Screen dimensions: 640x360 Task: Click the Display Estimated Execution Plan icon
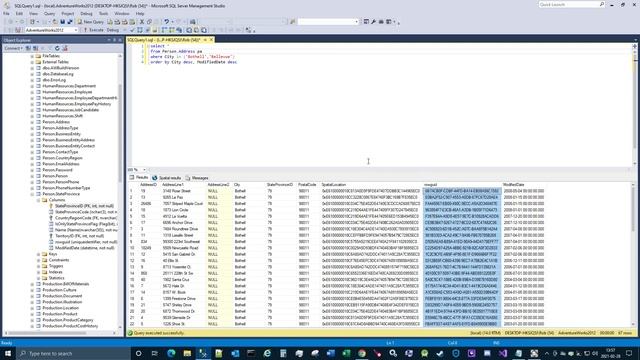pyautogui.click(x=140, y=30)
